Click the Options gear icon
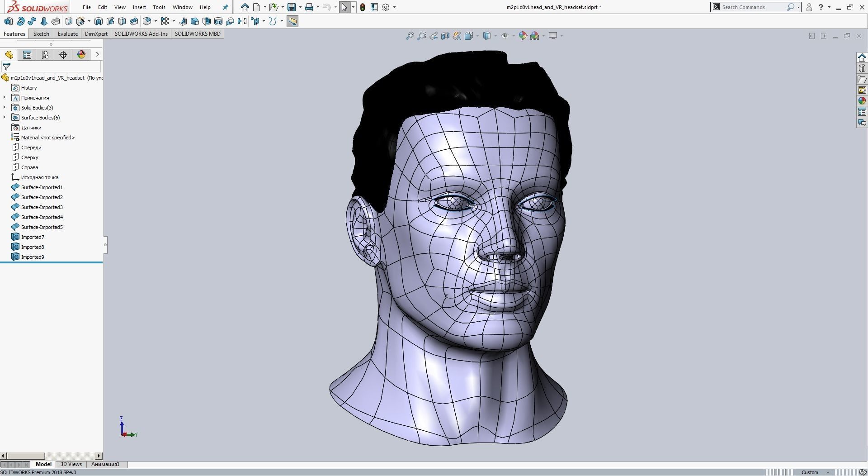Viewport: 868px width, 476px height. (386, 7)
